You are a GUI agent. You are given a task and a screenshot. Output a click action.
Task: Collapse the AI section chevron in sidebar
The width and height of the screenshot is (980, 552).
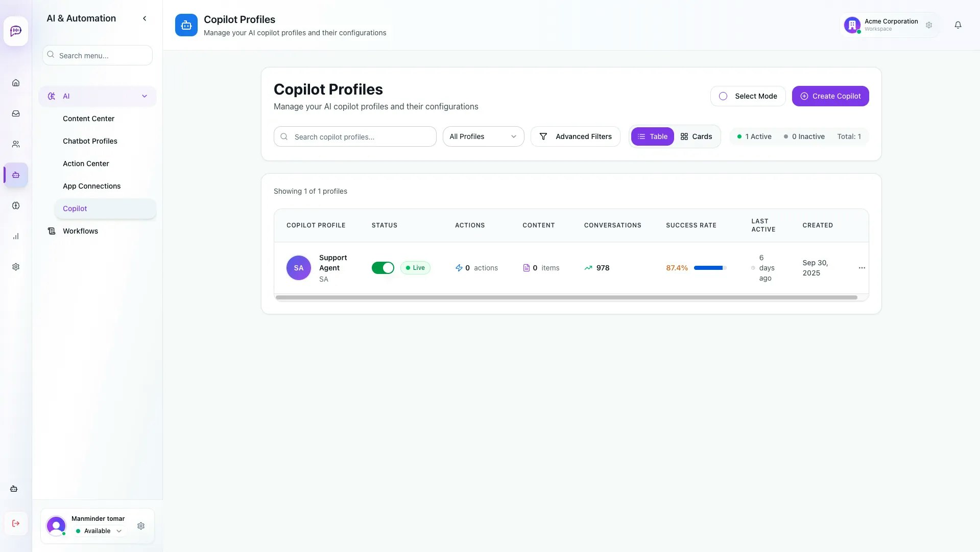point(145,96)
